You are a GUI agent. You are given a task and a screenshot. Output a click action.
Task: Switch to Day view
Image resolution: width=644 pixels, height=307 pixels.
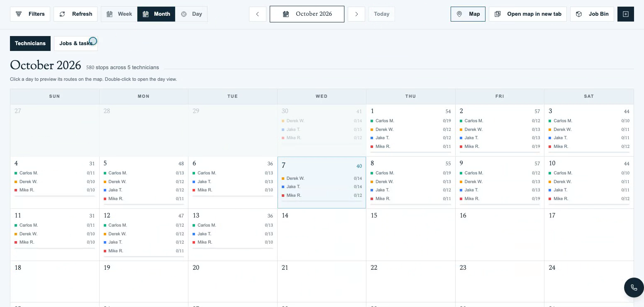[x=191, y=14]
